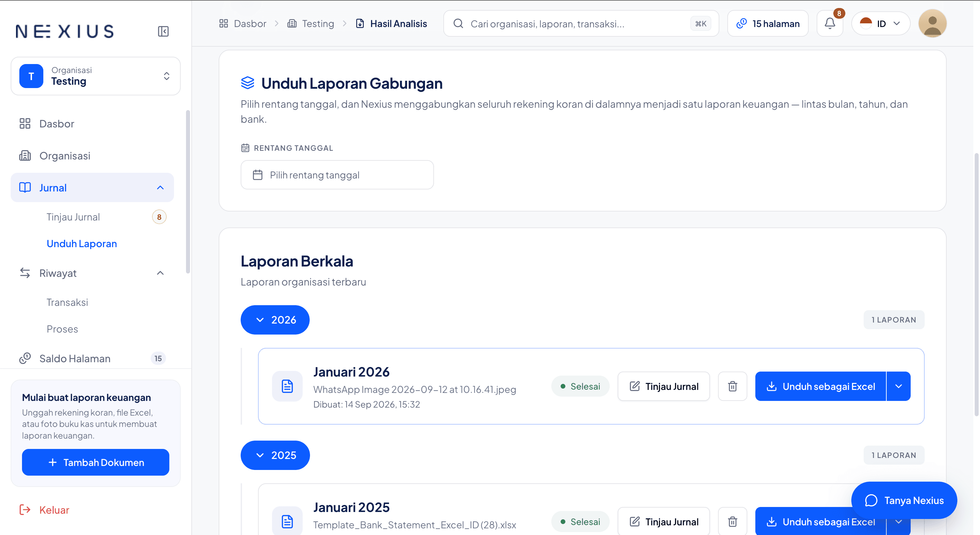Open the Organisasi sidebar item
Screen dimensions: 980x535
(92, 156)
